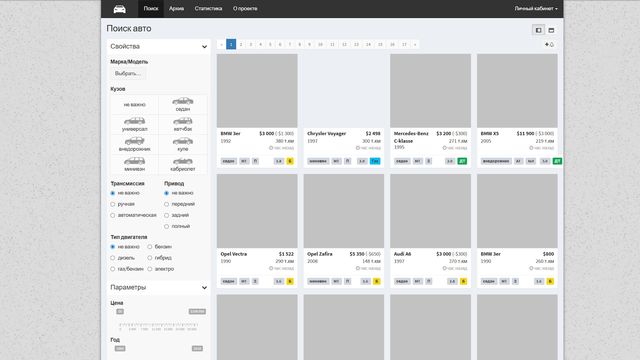Switch to the full-width layout icon

tap(551, 30)
